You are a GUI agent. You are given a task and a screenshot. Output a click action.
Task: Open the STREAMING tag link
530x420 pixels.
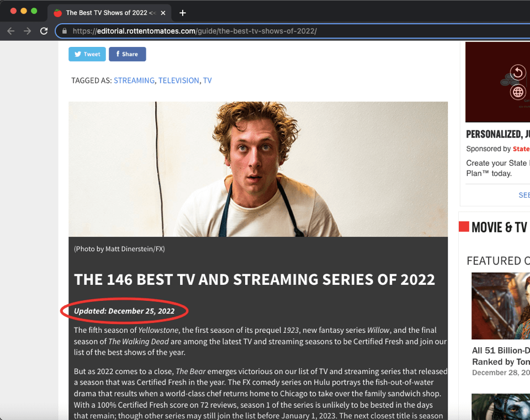pos(134,80)
